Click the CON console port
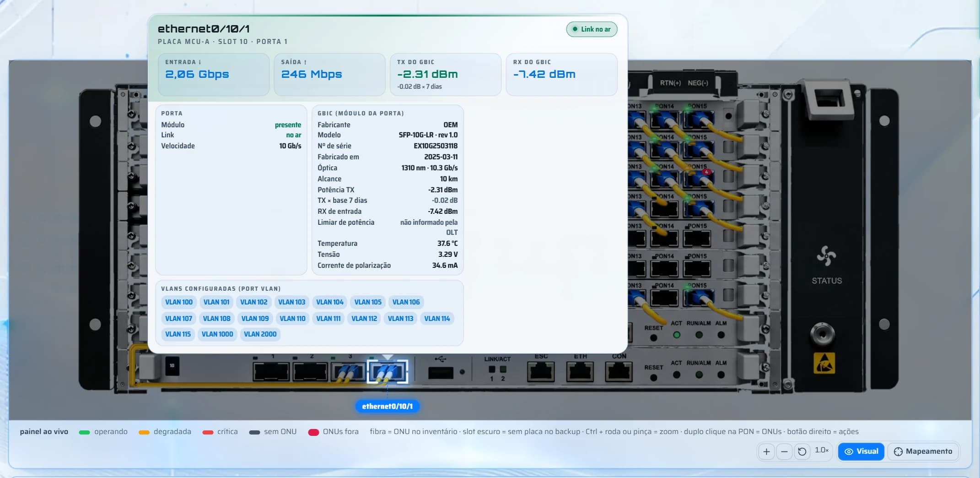Image resolution: width=980 pixels, height=478 pixels. coord(619,371)
